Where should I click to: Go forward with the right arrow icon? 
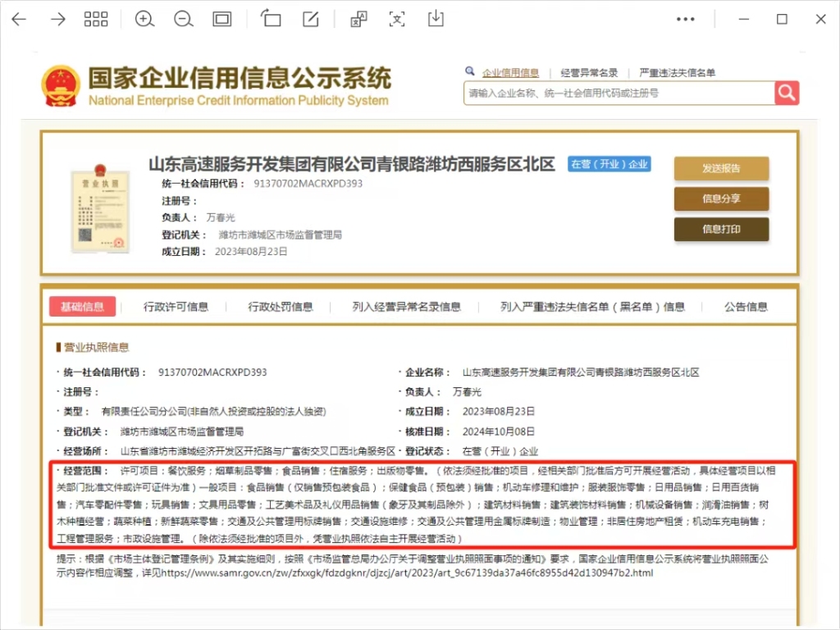pyautogui.click(x=58, y=20)
